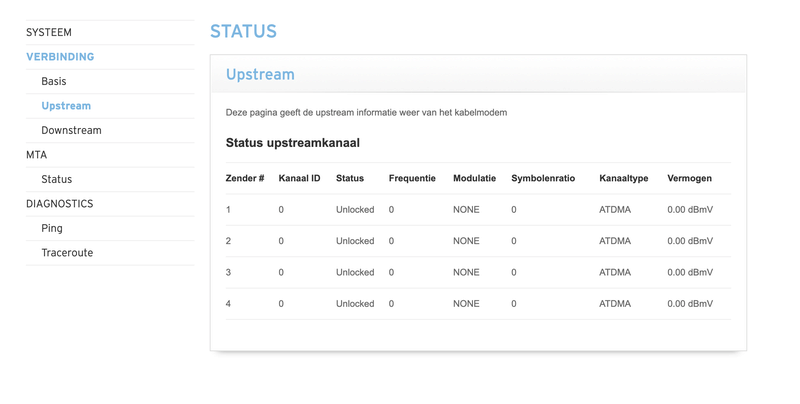Click the Modulatie column header
800x404 pixels.
(x=474, y=179)
